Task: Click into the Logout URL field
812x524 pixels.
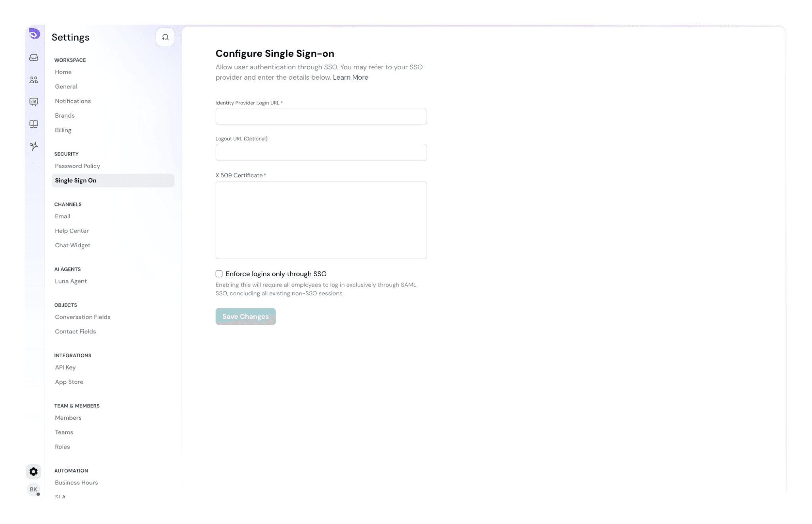Action: click(321, 153)
